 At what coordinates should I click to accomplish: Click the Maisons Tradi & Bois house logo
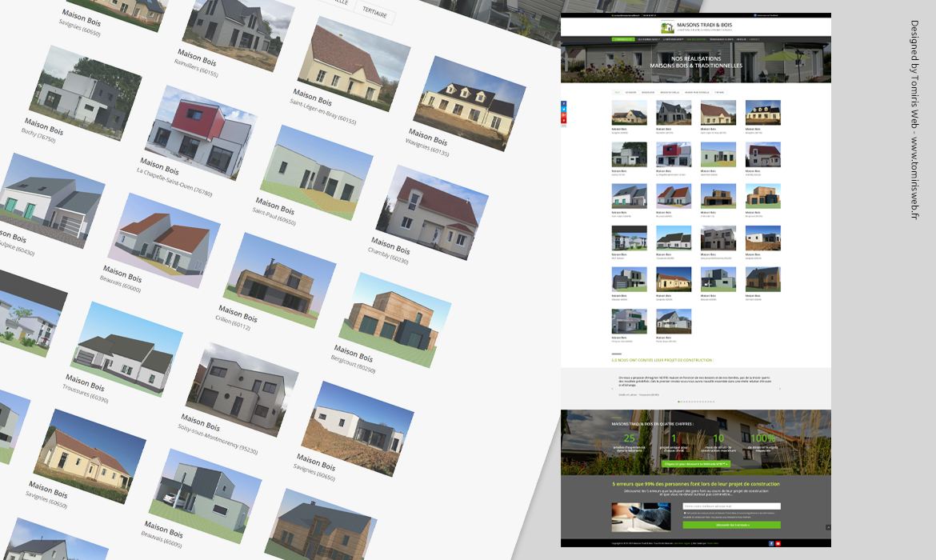pos(667,27)
